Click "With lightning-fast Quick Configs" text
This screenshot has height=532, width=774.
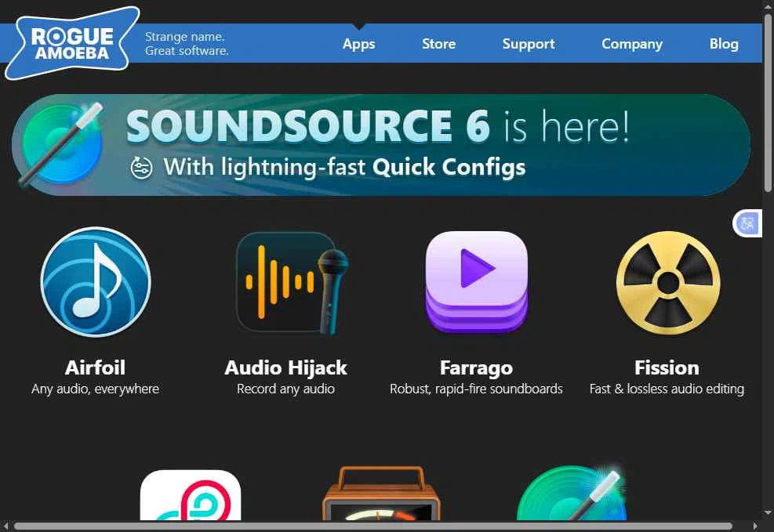pyautogui.click(x=344, y=167)
